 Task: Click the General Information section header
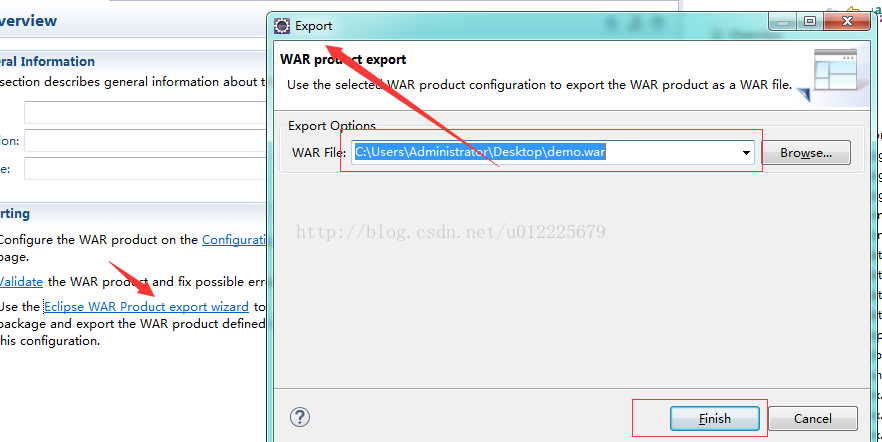click(x=47, y=61)
